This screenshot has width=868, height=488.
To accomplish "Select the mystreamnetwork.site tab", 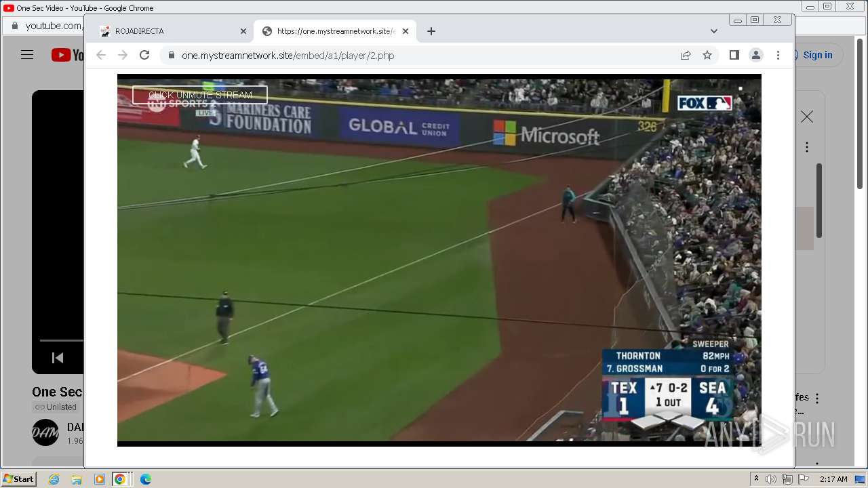I will pos(335,31).
